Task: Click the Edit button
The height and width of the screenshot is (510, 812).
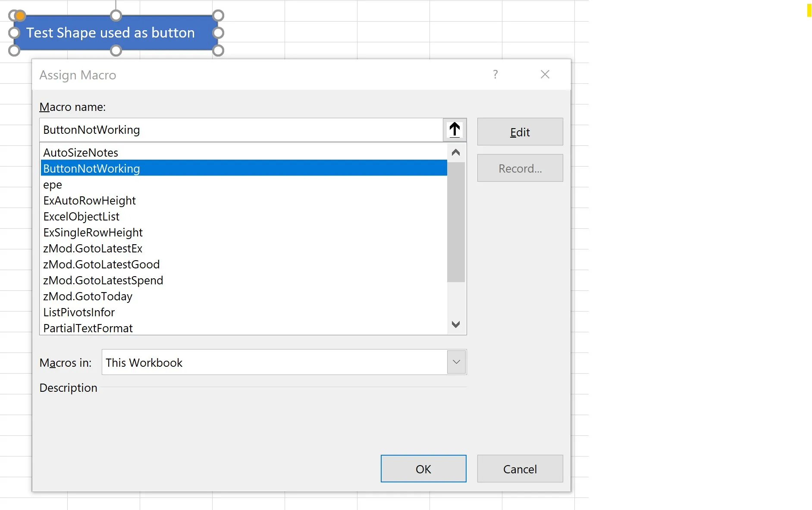Action: coord(520,132)
